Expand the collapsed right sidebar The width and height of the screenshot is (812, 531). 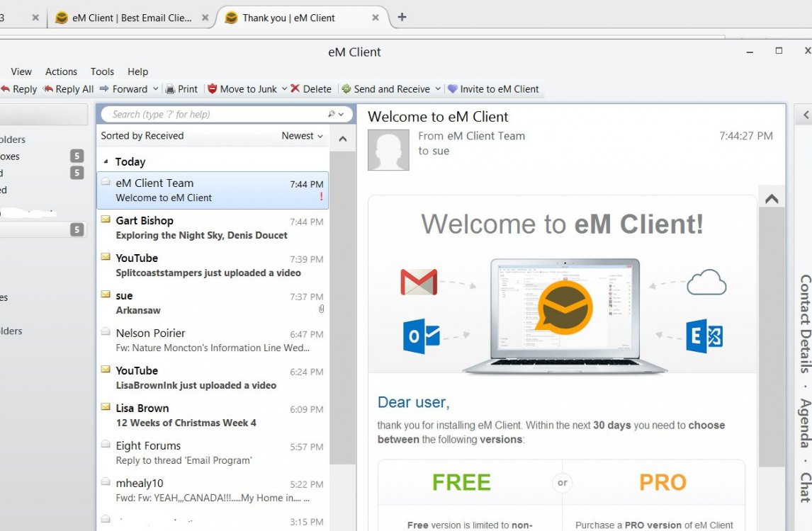point(806,115)
